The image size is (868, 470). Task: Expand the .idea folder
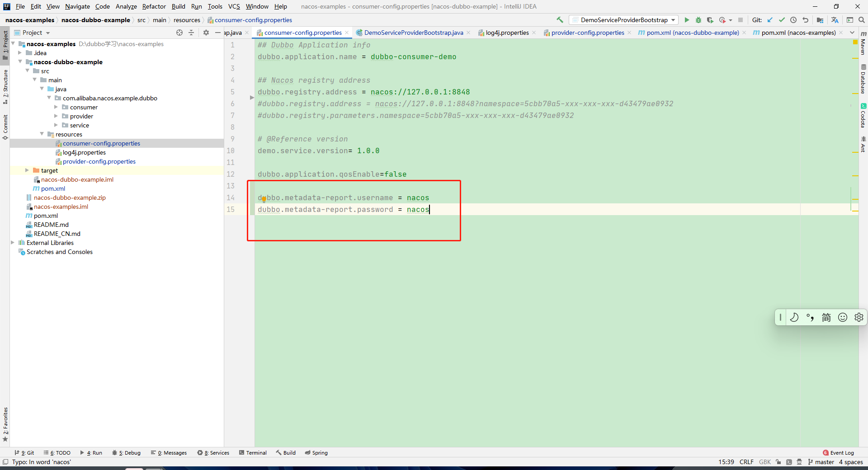tap(20, 53)
